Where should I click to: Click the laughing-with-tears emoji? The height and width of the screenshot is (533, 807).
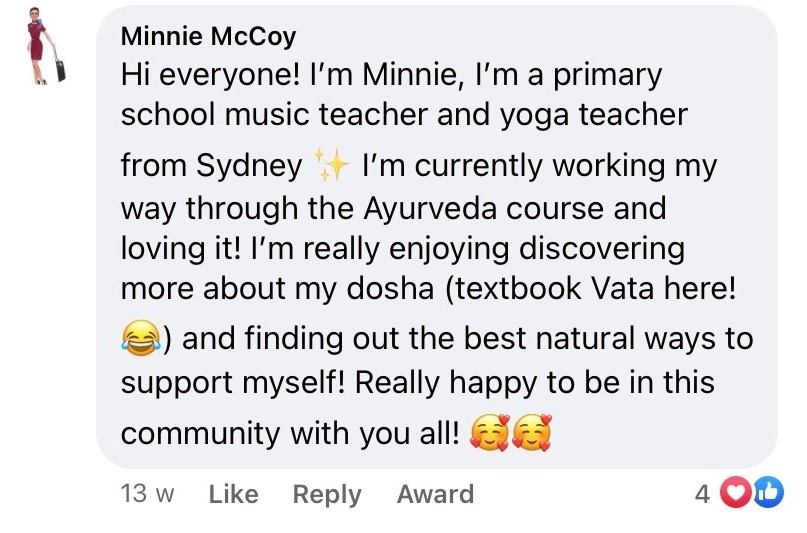[138, 339]
